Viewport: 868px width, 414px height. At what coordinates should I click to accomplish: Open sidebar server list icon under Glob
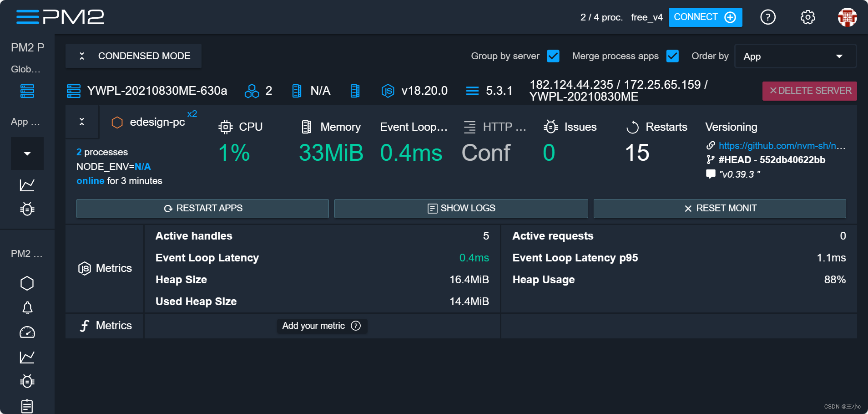click(27, 91)
